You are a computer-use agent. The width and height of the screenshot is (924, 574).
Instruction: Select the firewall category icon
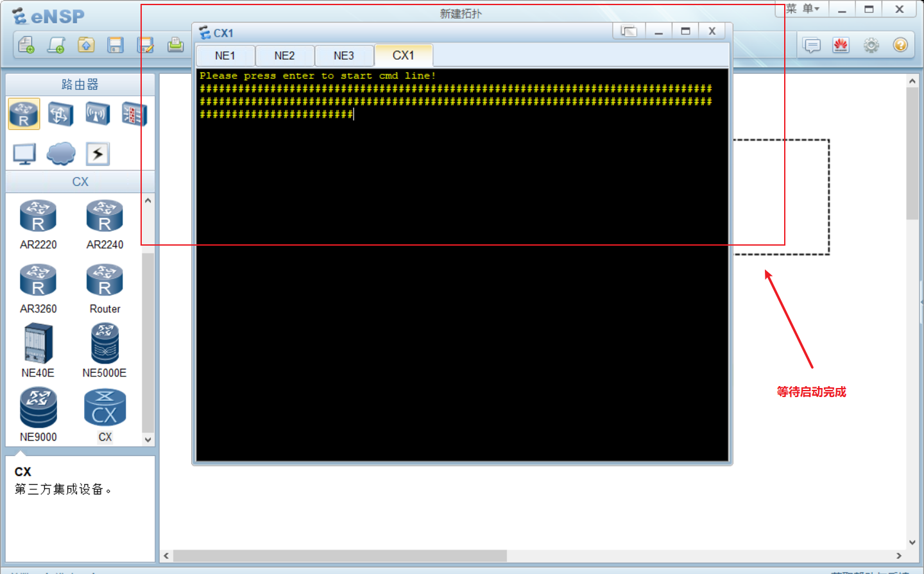tap(134, 114)
